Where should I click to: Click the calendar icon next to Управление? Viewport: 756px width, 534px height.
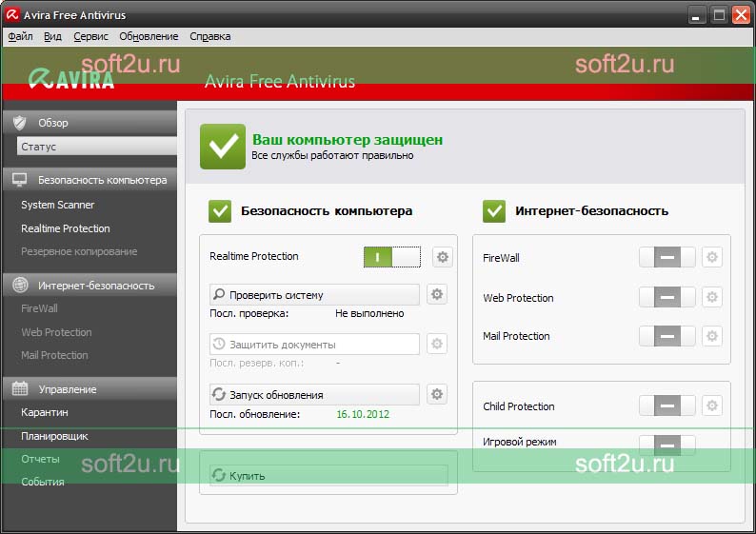[20, 388]
